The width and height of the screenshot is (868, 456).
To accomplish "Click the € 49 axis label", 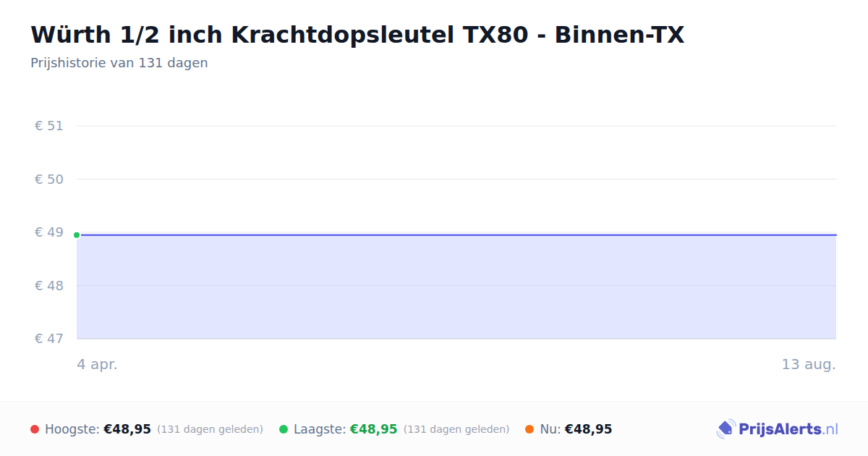I will [x=49, y=232].
